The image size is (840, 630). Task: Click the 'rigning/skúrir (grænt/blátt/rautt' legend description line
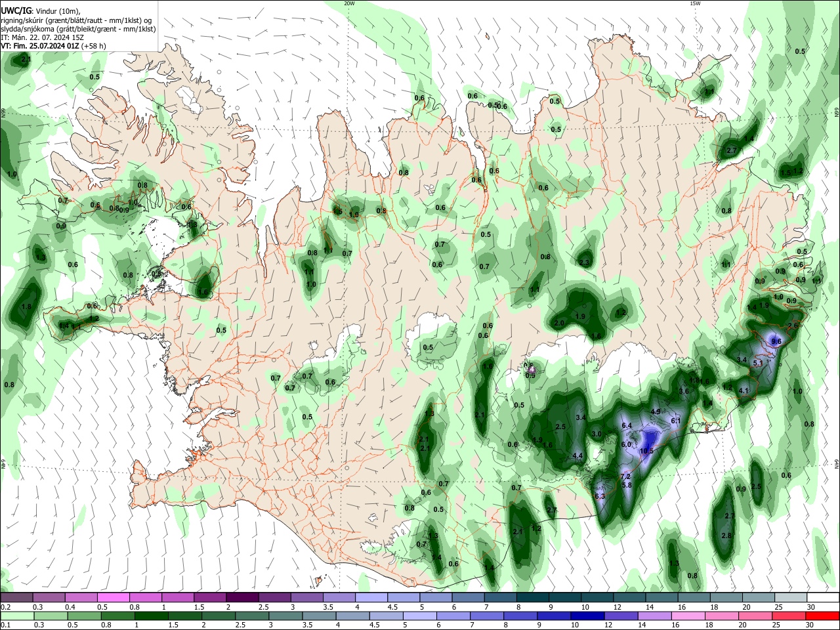pos(76,20)
